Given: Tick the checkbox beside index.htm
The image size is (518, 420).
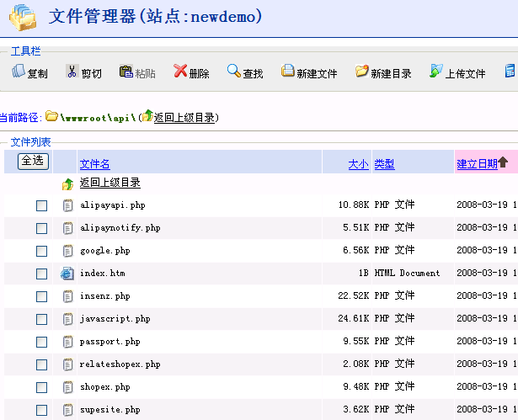Looking at the screenshot, I should pyautogui.click(x=41, y=274).
